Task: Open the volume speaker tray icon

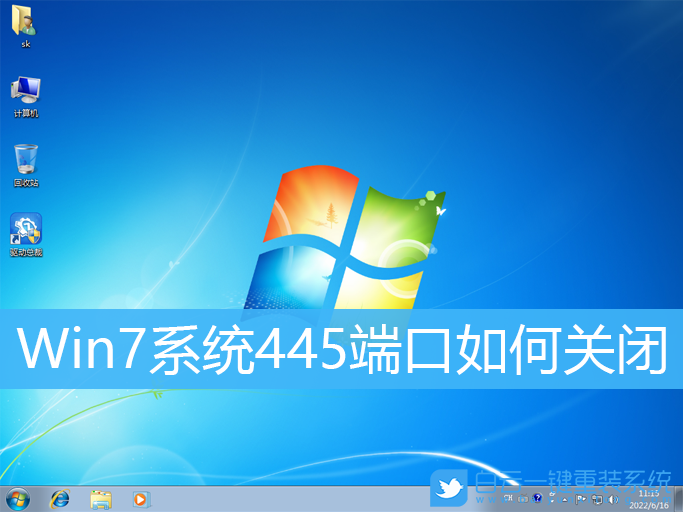Action: pos(613,500)
